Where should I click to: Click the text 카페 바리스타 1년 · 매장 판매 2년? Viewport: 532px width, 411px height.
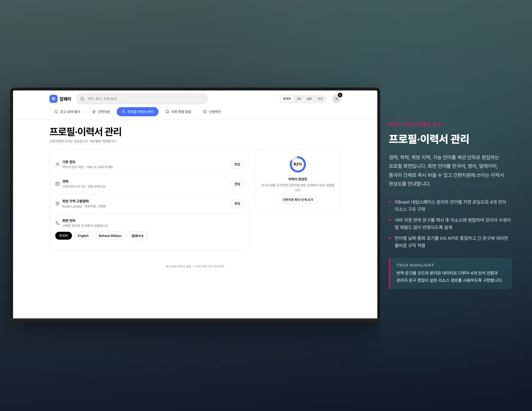[x=84, y=186]
